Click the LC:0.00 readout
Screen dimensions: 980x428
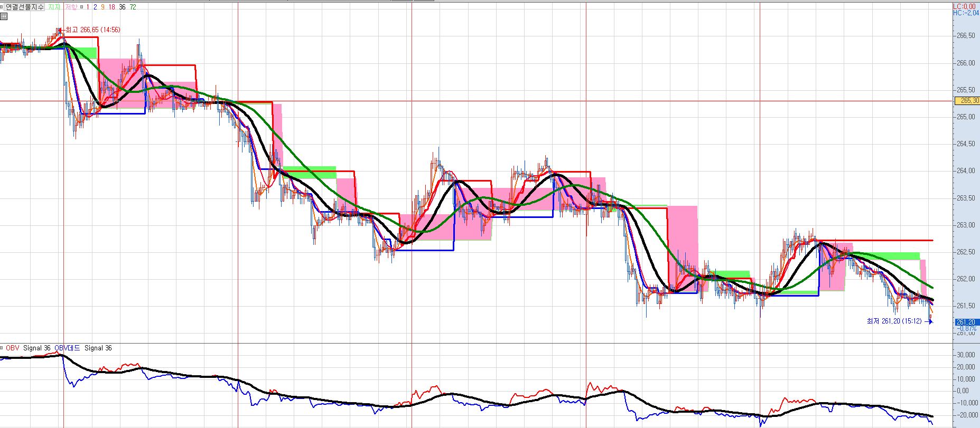click(x=965, y=6)
